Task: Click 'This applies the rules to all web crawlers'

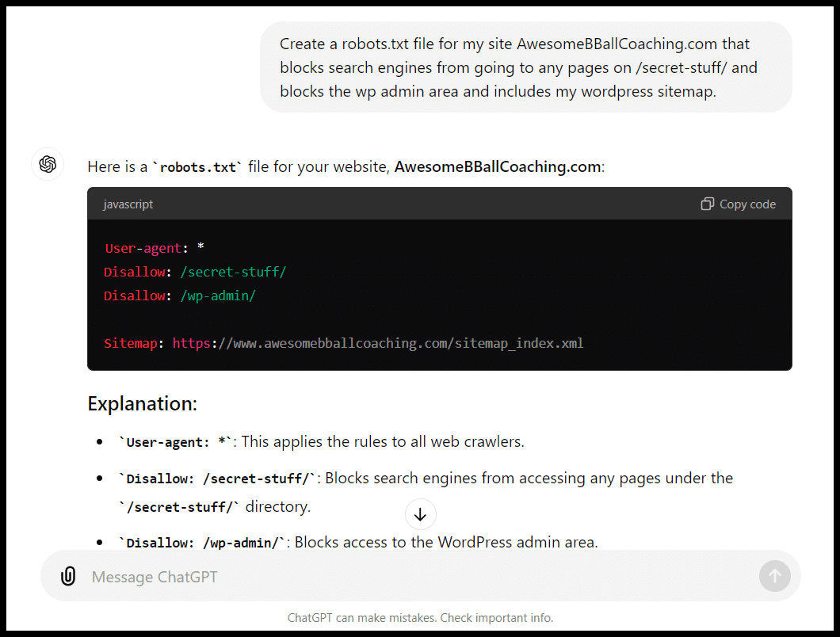Action: click(x=383, y=441)
